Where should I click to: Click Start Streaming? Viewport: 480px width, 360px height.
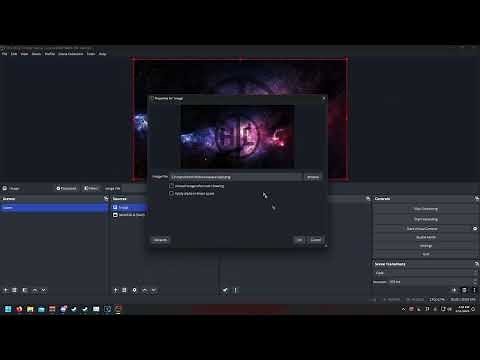click(426, 209)
